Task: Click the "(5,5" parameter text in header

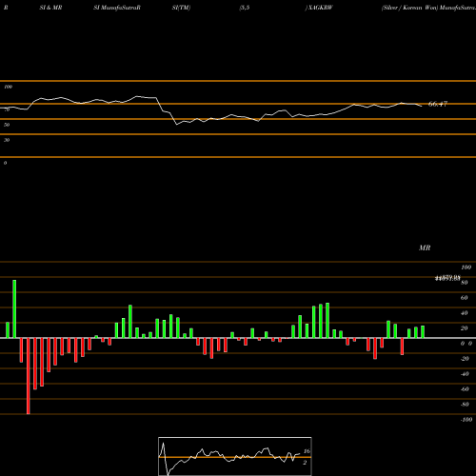Action: [x=245, y=8]
